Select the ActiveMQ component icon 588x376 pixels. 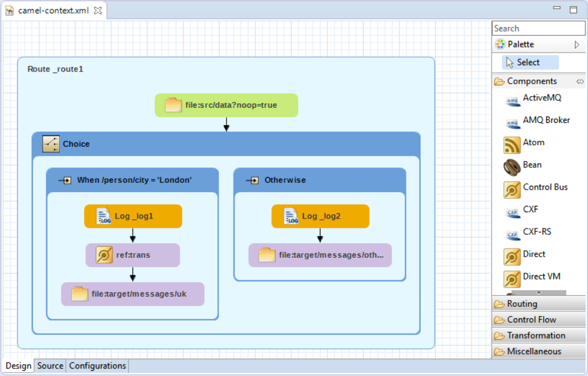(x=512, y=101)
